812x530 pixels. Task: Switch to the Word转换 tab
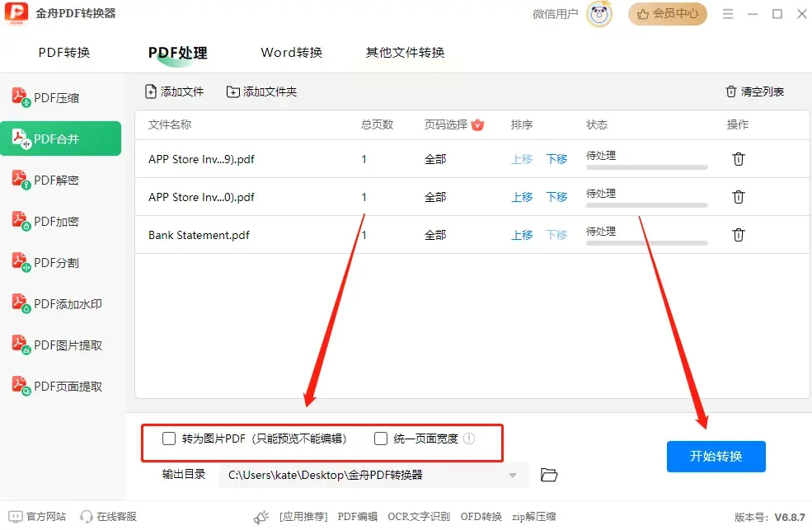292,52
